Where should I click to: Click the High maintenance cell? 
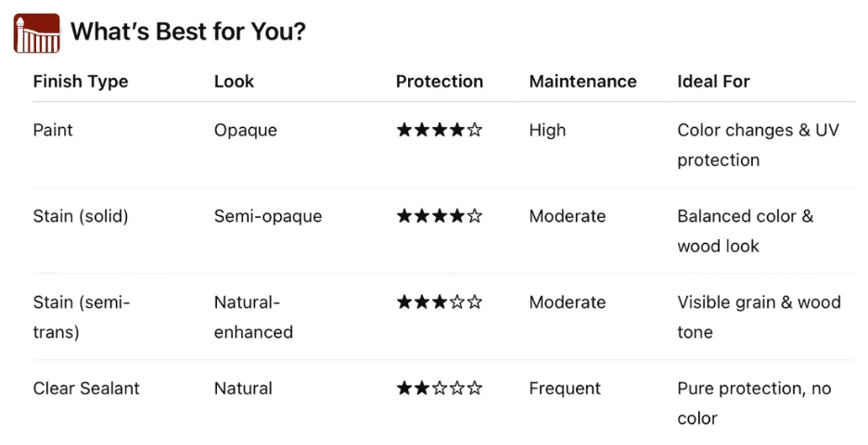pyautogui.click(x=547, y=131)
